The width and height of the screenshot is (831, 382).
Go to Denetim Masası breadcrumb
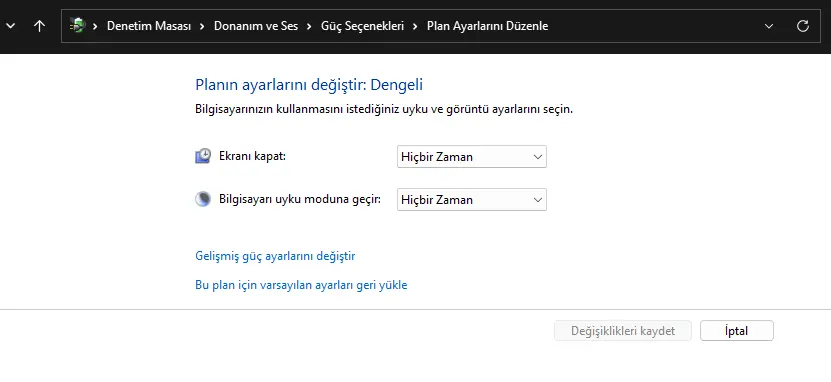coord(149,26)
